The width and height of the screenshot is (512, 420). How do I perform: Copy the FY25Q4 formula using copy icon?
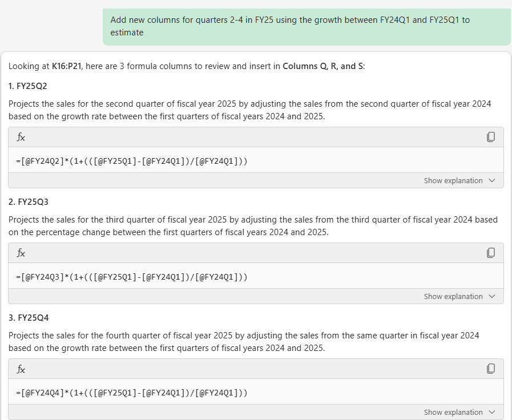coord(490,369)
